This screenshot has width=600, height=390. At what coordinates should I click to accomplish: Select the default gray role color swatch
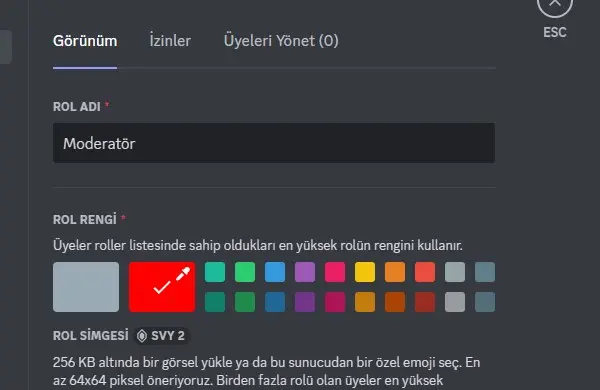[x=86, y=287]
